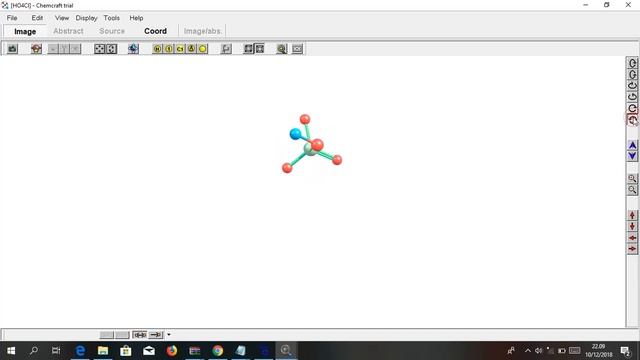Move molecule down with red down arrow
The image size is (640, 360).
coord(632,227)
